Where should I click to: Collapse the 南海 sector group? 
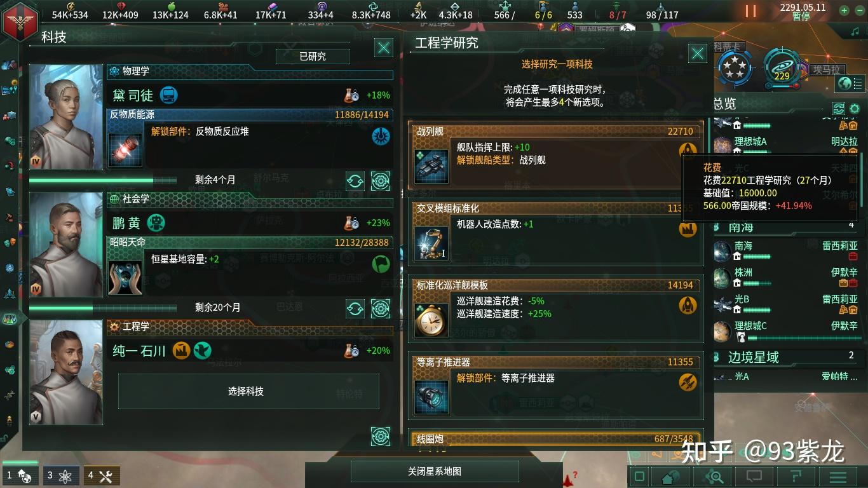tap(785, 227)
